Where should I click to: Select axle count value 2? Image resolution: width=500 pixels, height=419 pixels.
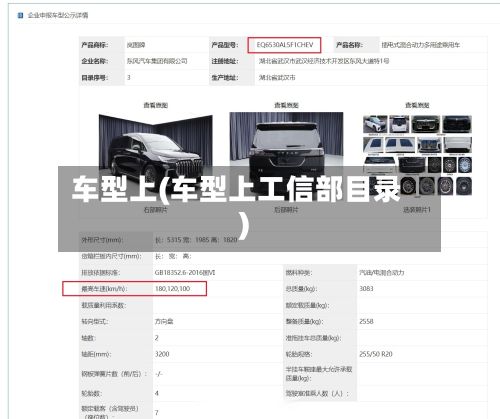pyautogui.click(x=157, y=338)
